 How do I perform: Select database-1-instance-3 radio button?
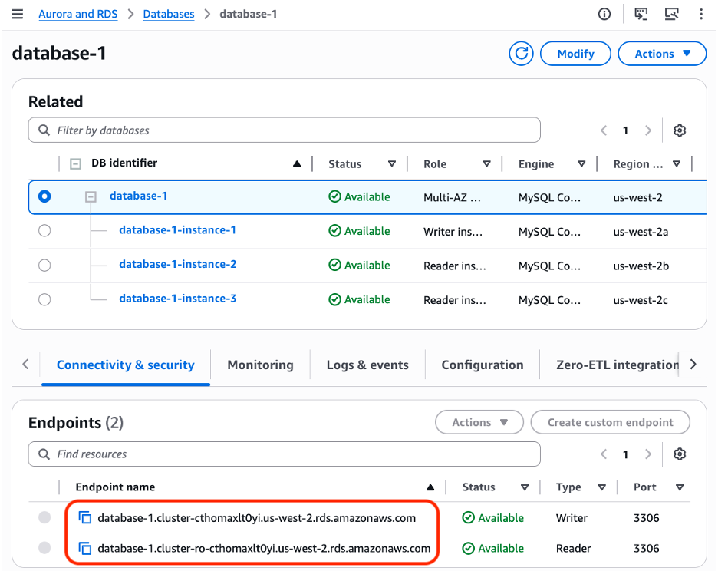pyautogui.click(x=44, y=299)
